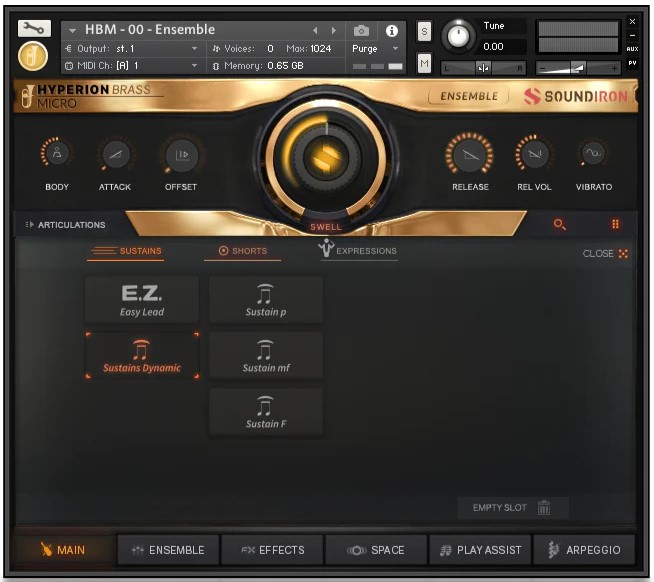Delete the empty slot with trash icon
The width and height of the screenshot is (654, 582).
tap(544, 507)
